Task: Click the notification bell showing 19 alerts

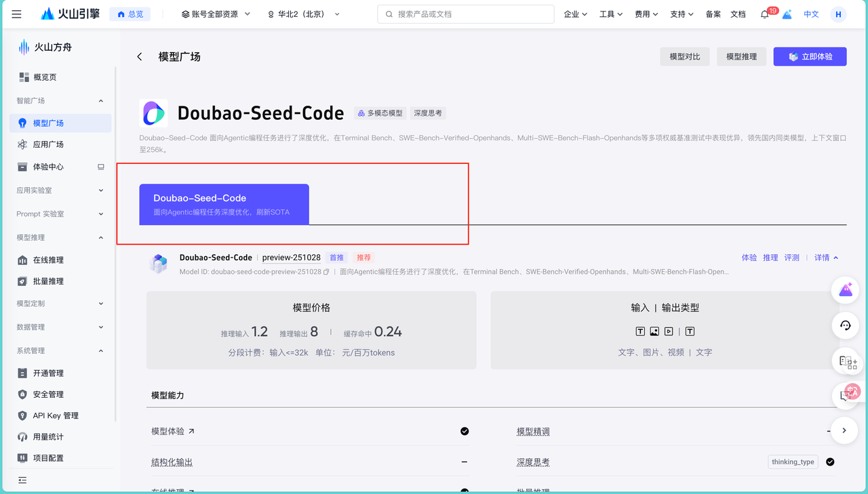Action: [765, 14]
